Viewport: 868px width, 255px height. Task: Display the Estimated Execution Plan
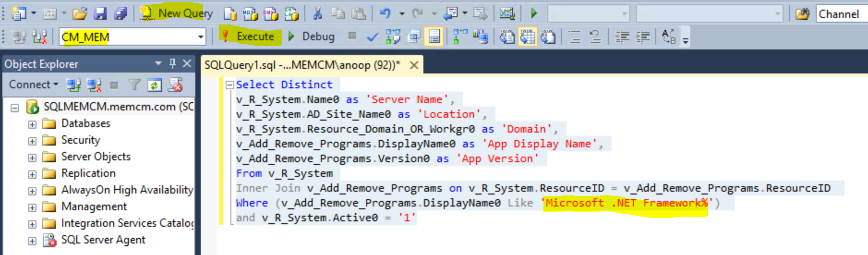point(393,36)
